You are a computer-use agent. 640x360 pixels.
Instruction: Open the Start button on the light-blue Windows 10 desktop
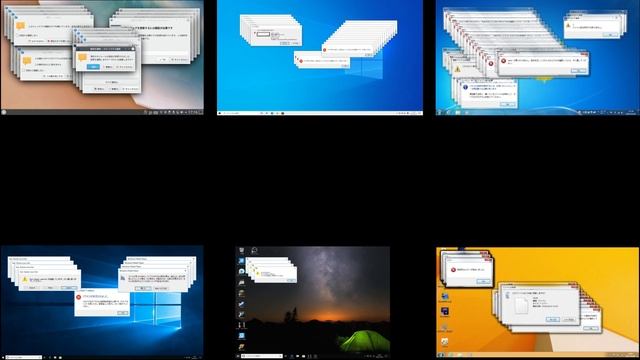[x=220, y=113]
